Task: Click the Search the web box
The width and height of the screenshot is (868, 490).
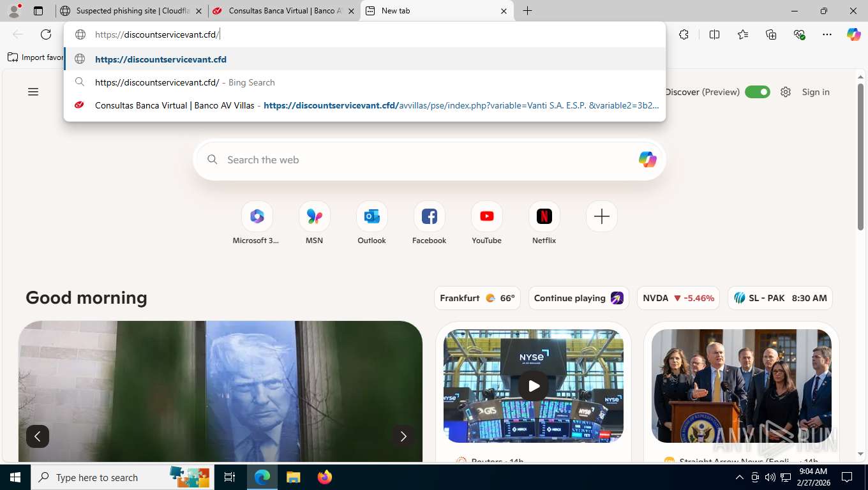Action: pos(430,160)
